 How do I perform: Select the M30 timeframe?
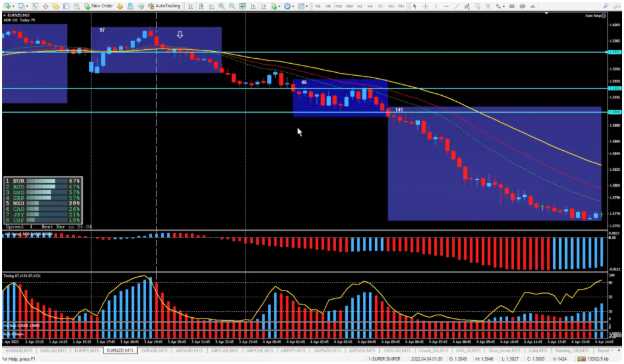click(x=349, y=6)
